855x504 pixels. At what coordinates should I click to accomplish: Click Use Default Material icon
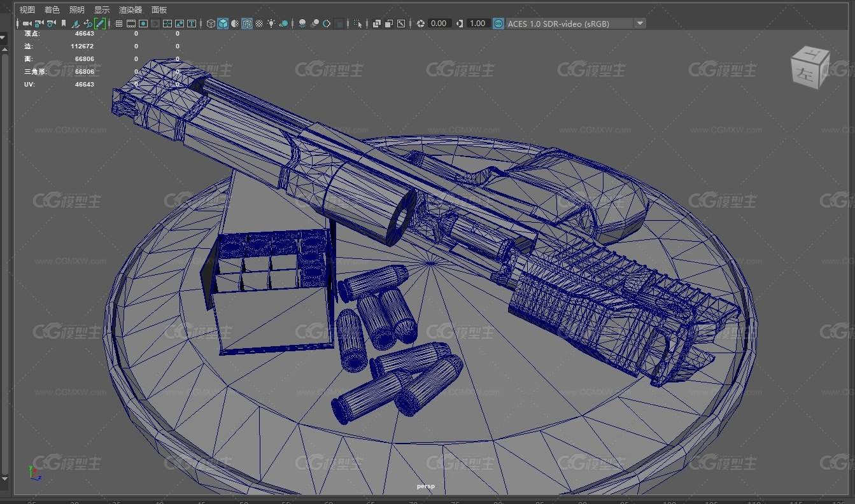click(x=235, y=24)
